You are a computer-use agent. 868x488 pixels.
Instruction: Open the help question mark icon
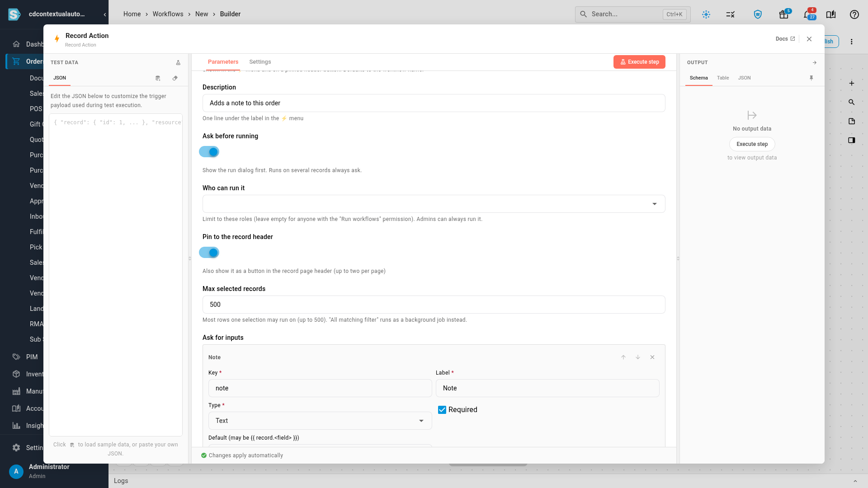coord(854,14)
